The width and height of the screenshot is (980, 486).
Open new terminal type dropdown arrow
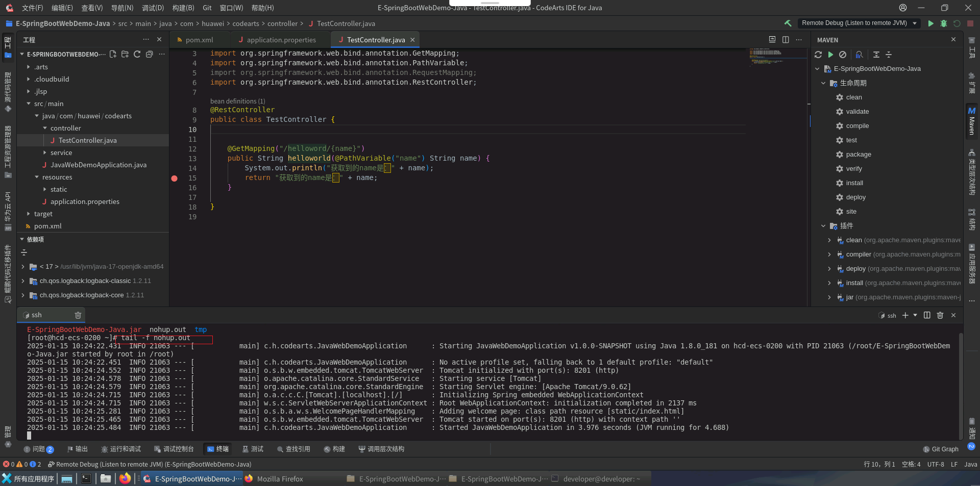[915, 315]
